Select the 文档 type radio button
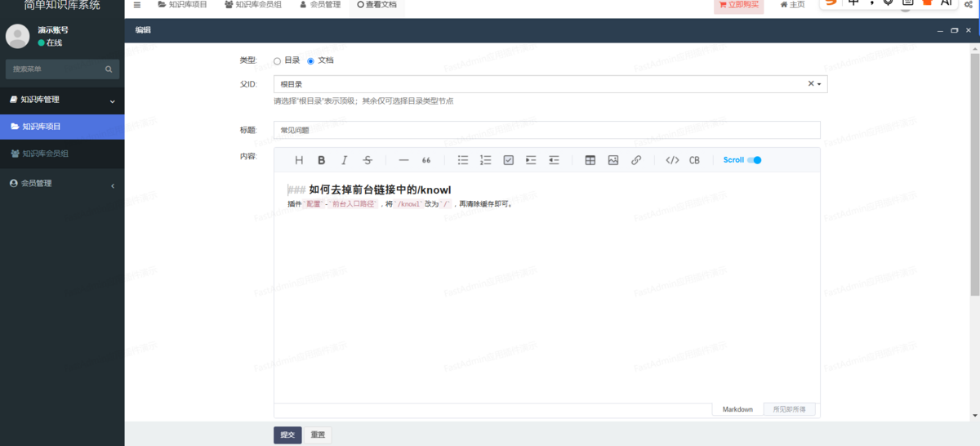The height and width of the screenshot is (446, 980). coord(310,60)
